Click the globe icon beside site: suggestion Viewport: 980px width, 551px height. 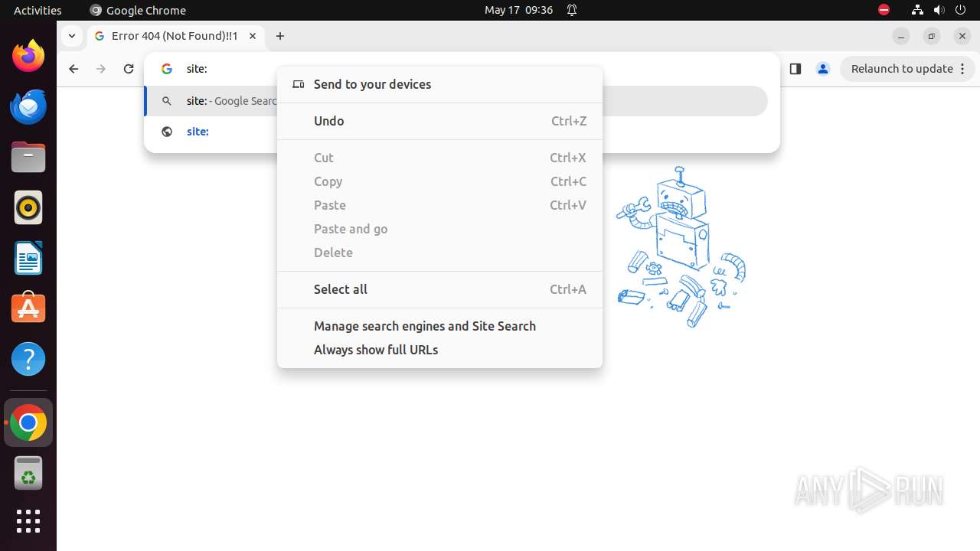[167, 132]
